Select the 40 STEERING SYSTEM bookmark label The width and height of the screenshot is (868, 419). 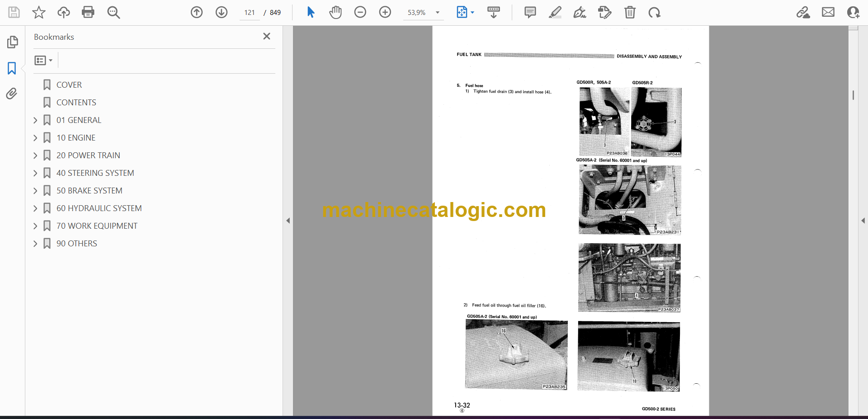[x=95, y=173]
